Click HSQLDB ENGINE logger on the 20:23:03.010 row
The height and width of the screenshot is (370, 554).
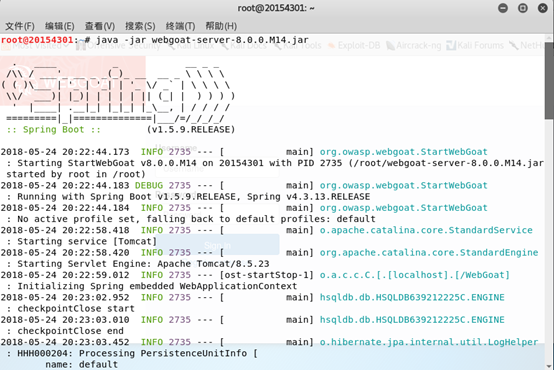(412, 320)
